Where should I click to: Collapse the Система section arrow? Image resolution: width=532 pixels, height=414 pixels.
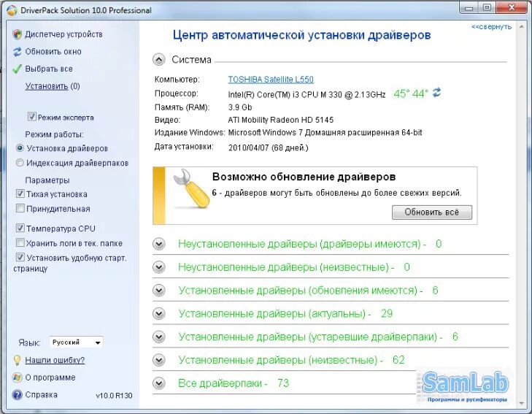[159, 60]
